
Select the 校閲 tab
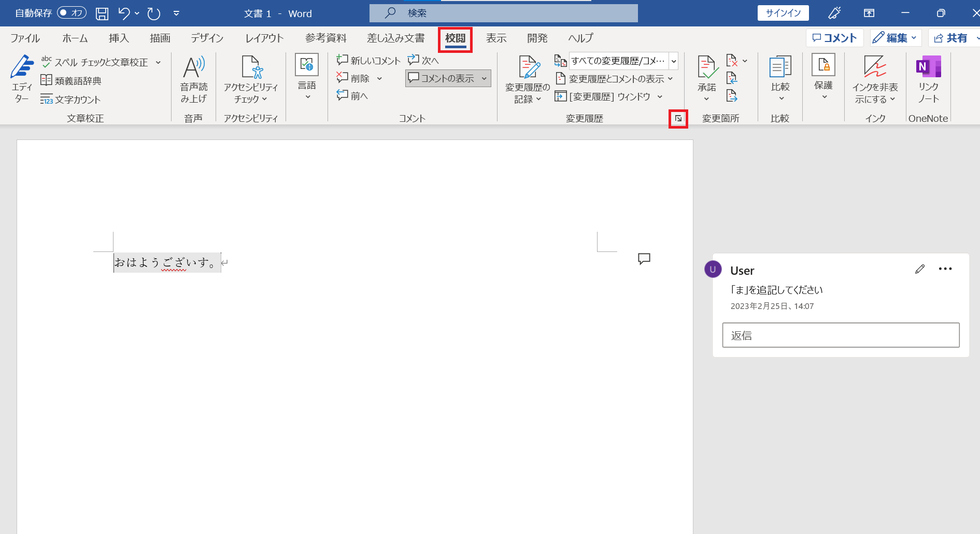456,38
